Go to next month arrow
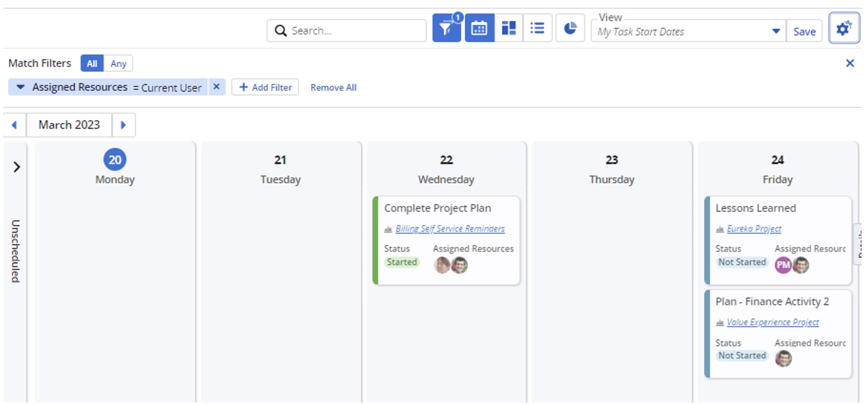 (x=124, y=125)
